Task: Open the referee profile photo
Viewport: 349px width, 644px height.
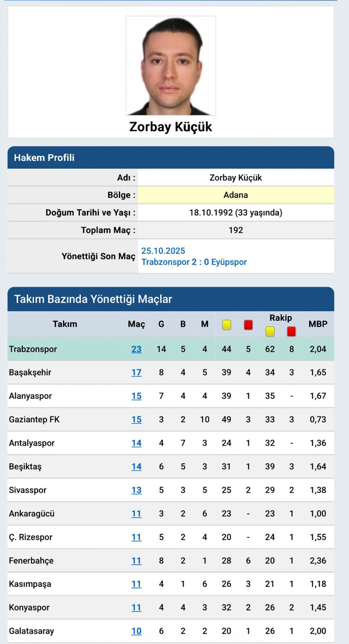Action: tap(171, 65)
